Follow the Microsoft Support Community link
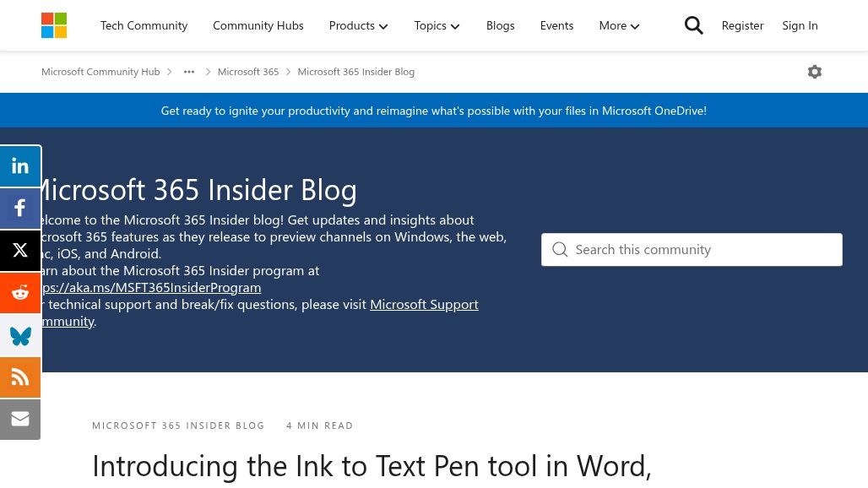Image resolution: width=868 pixels, height=488 pixels. (x=424, y=304)
